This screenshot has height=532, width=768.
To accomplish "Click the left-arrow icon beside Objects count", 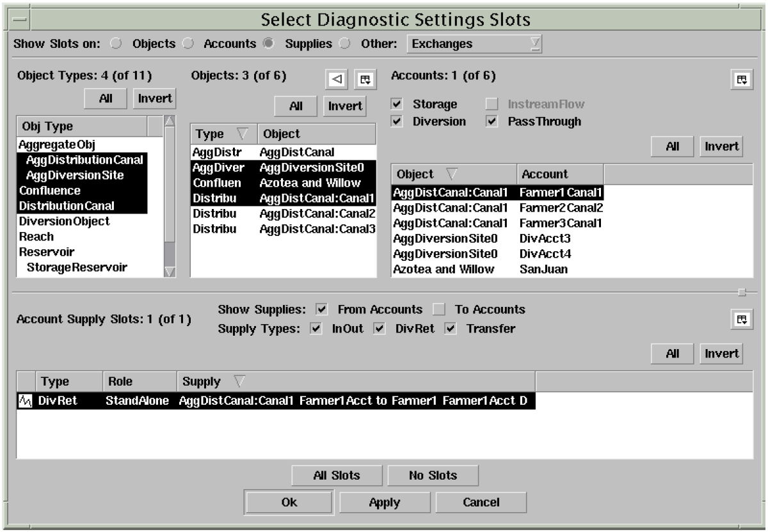I will (337, 79).
